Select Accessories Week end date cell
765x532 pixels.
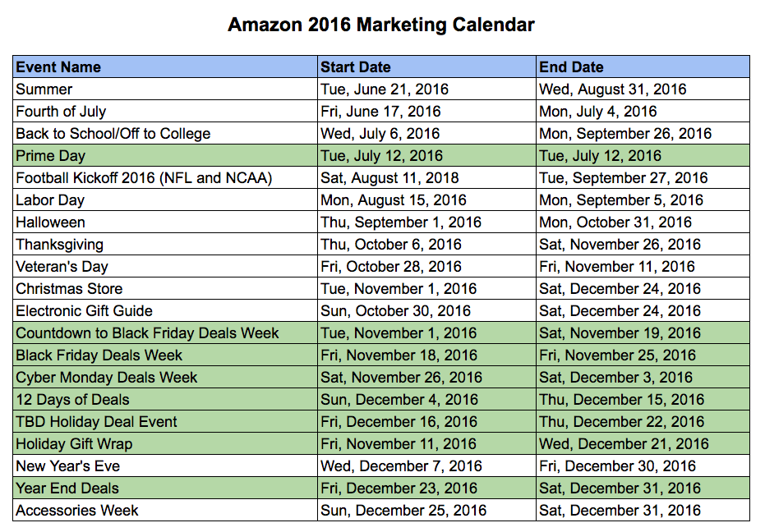(x=643, y=511)
